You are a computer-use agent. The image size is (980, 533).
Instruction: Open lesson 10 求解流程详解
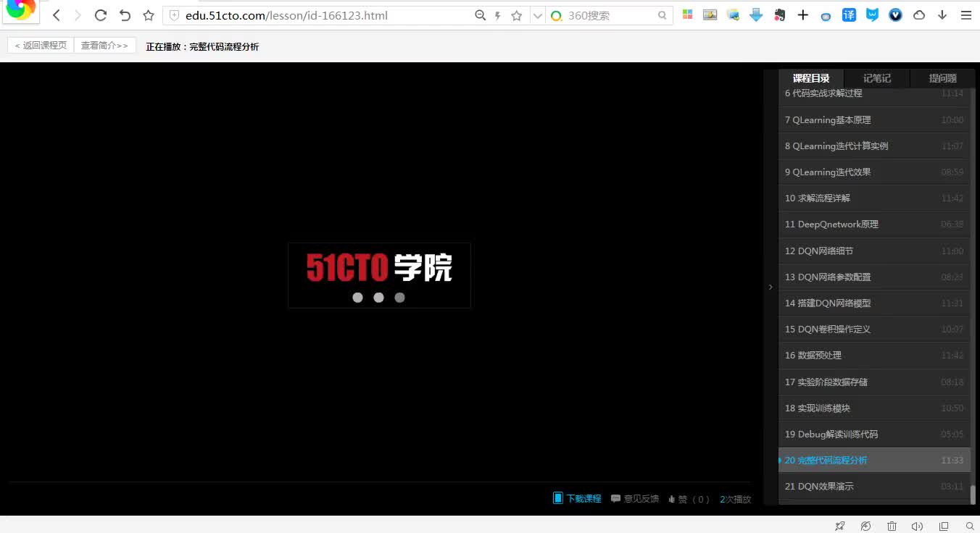click(x=874, y=198)
